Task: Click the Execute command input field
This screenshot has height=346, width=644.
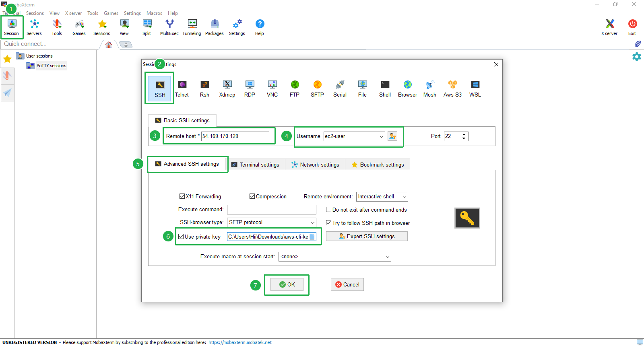Action: coord(272,210)
